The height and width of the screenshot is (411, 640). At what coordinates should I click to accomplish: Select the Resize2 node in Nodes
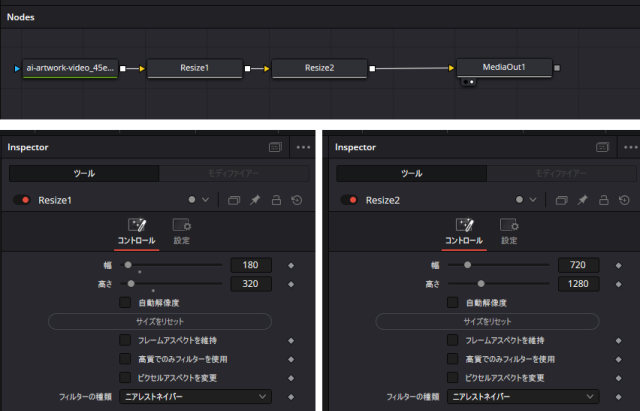(x=319, y=68)
